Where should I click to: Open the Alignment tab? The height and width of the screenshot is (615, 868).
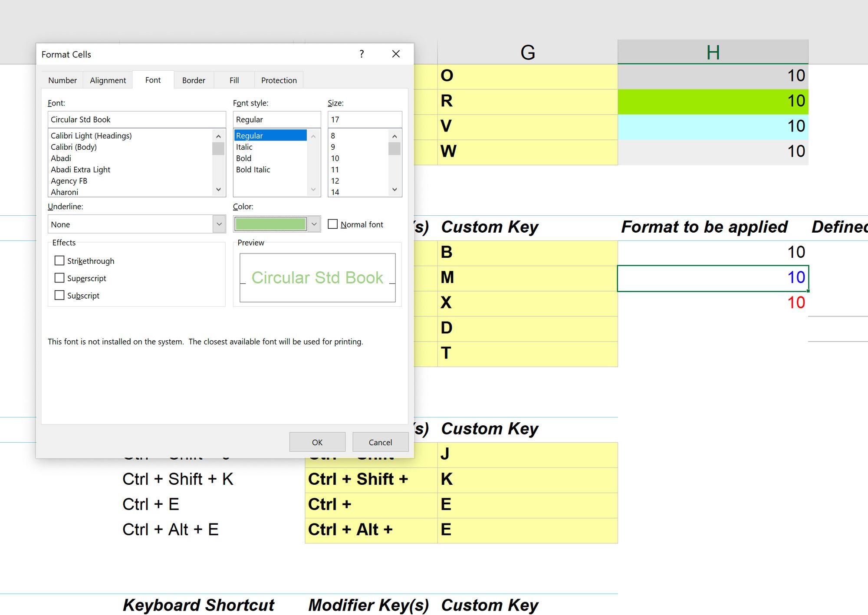(x=108, y=80)
